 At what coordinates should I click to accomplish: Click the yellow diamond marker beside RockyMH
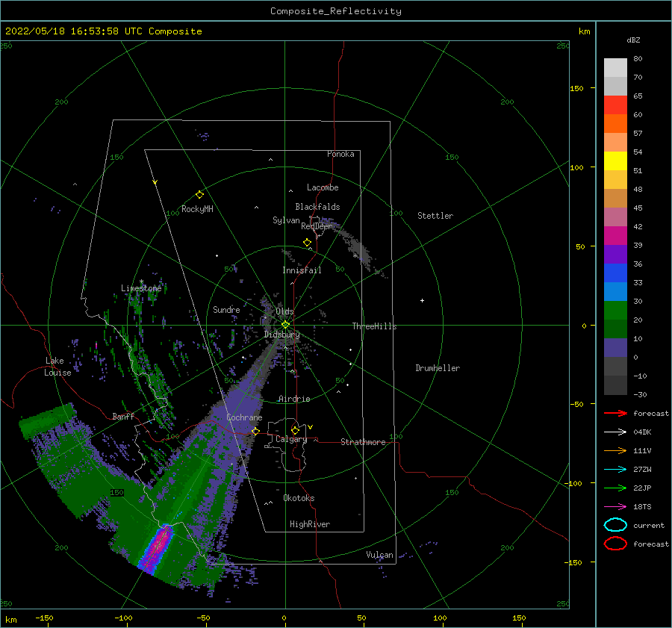coord(199,195)
